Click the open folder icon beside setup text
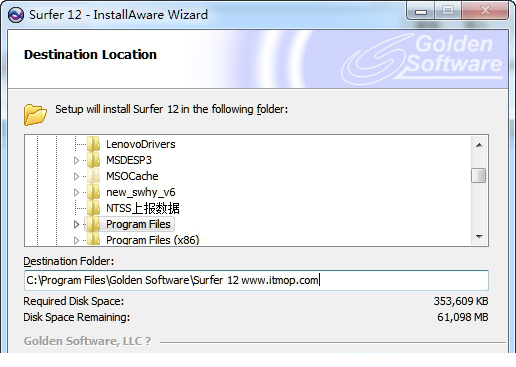Screen dimensions: 516x367 35,115
